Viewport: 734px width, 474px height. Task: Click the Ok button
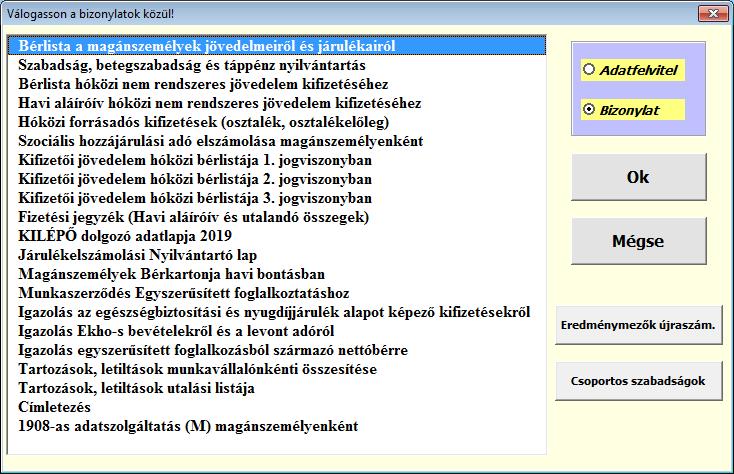639,177
